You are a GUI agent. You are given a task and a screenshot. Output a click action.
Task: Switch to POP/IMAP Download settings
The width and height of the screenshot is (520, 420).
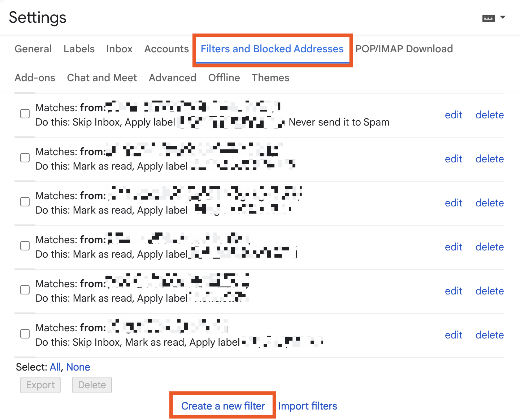click(x=404, y=49)
